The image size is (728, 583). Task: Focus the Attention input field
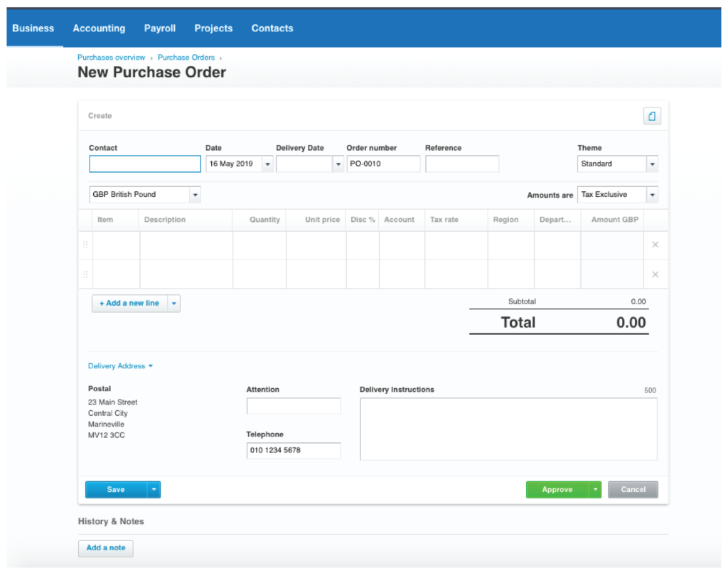[294, 406]
